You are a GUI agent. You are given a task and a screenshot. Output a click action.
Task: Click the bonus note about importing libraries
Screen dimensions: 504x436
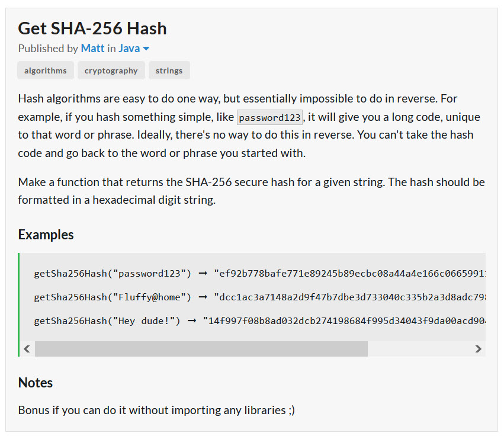[156, 411]
